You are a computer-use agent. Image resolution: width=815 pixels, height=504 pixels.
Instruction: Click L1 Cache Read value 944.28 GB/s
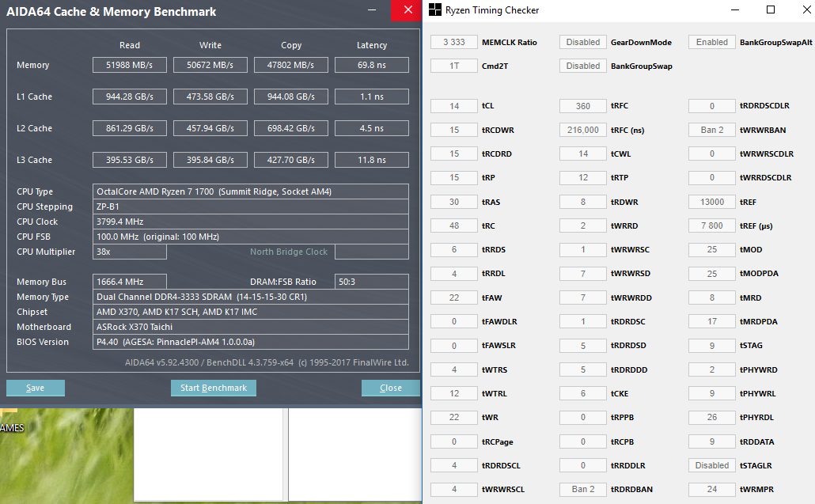coord(130,97)
